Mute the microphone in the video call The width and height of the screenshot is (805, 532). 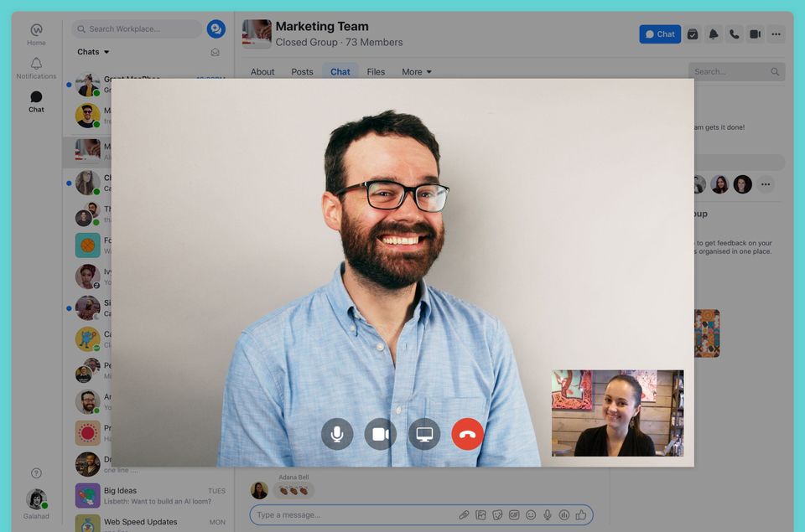pyautogui.click(x=337, y=434)
